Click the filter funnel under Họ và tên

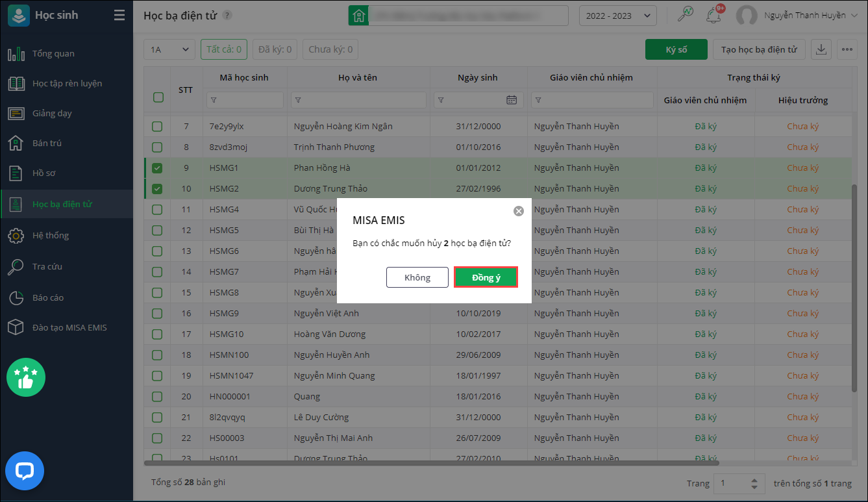298,100
